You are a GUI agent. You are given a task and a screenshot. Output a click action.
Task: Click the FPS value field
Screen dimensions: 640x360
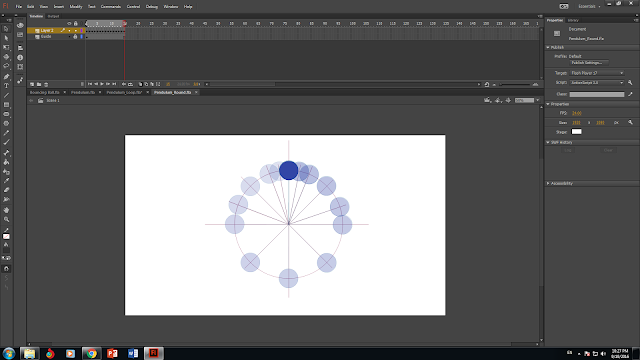click(577, 113)
